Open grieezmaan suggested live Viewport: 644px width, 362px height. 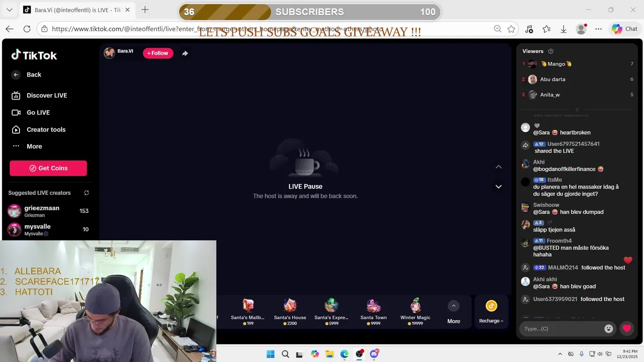[x=48, y=211]
